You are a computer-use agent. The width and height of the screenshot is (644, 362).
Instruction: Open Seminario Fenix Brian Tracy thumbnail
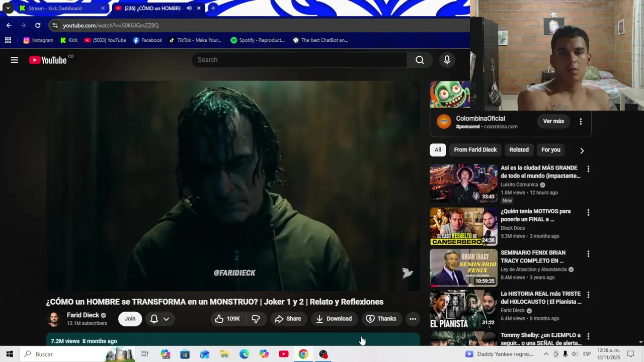463,267
